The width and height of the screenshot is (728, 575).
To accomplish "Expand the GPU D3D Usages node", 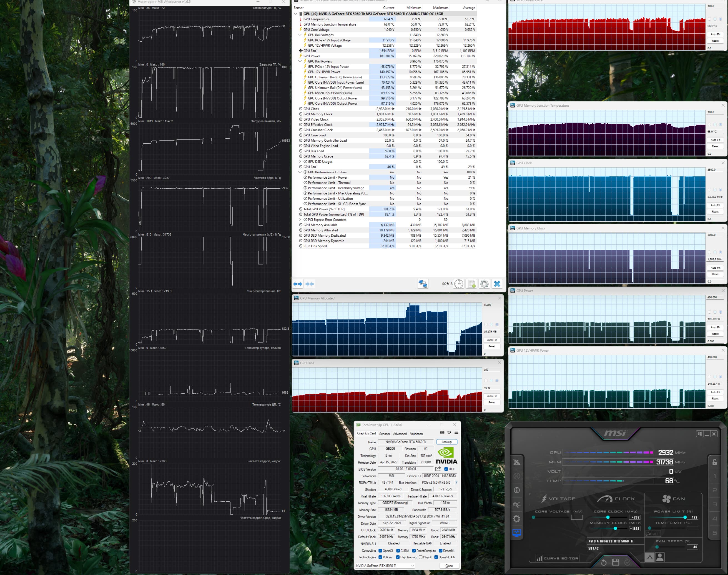I will coord(300,162).
